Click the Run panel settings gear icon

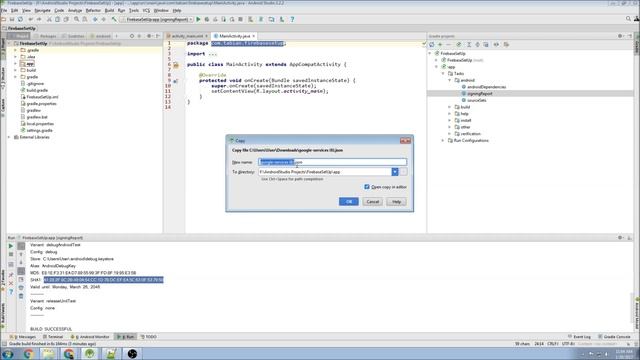(x=620, y=238)
